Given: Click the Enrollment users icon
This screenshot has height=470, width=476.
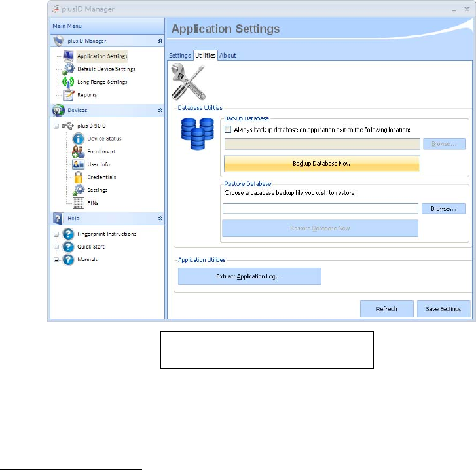Looking at the screenshot, I should pos(79,151).
